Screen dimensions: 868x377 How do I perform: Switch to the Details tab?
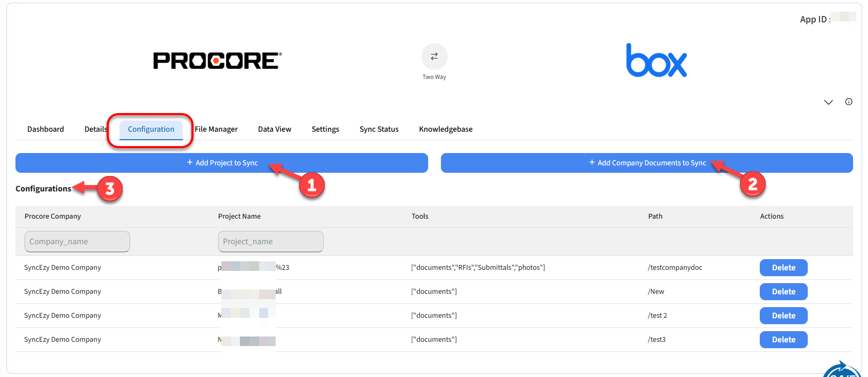click(95, 129)
